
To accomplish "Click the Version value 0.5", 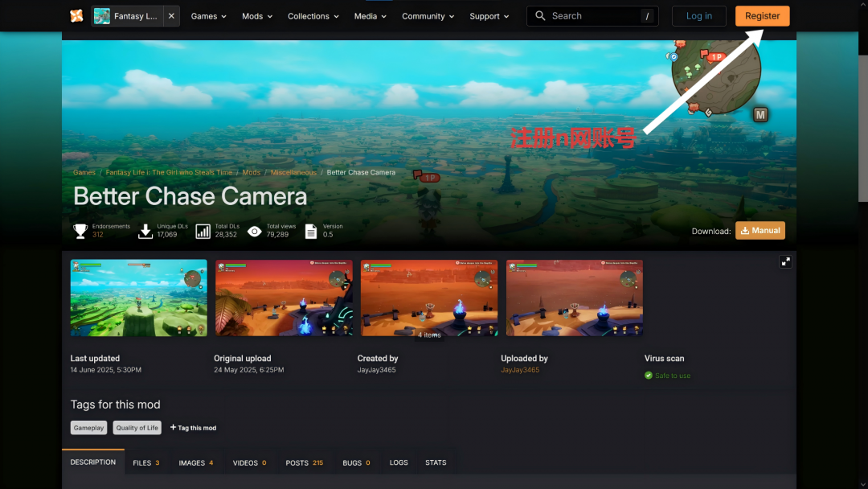I will (328, 235).
